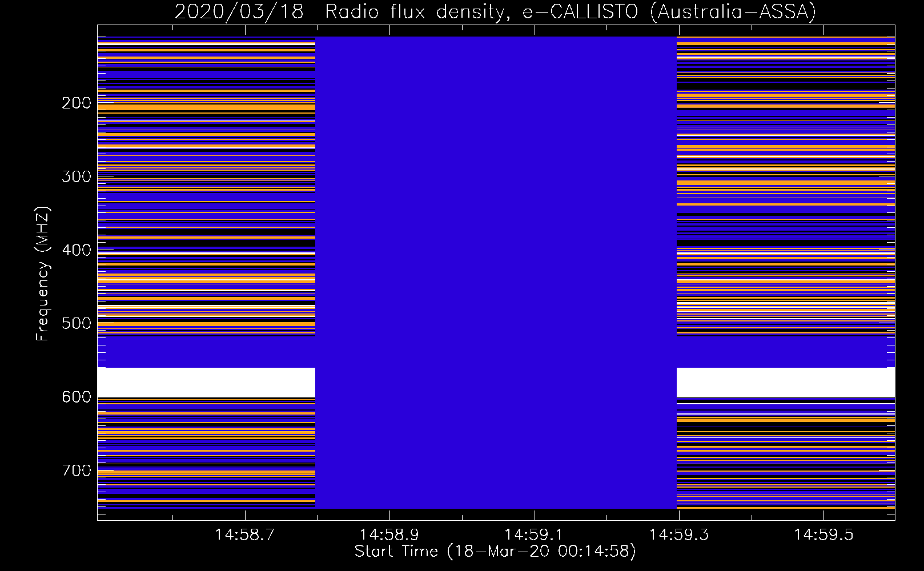
Task: Click the 200 frequency tick label
Action: (77, 103)
